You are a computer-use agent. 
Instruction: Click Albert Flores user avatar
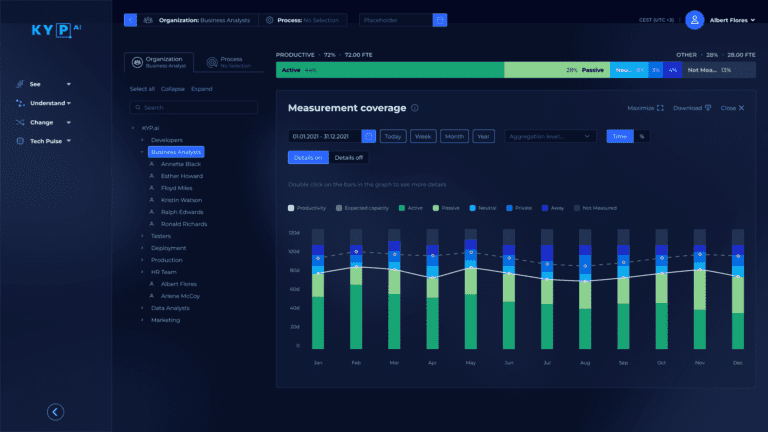694,20
